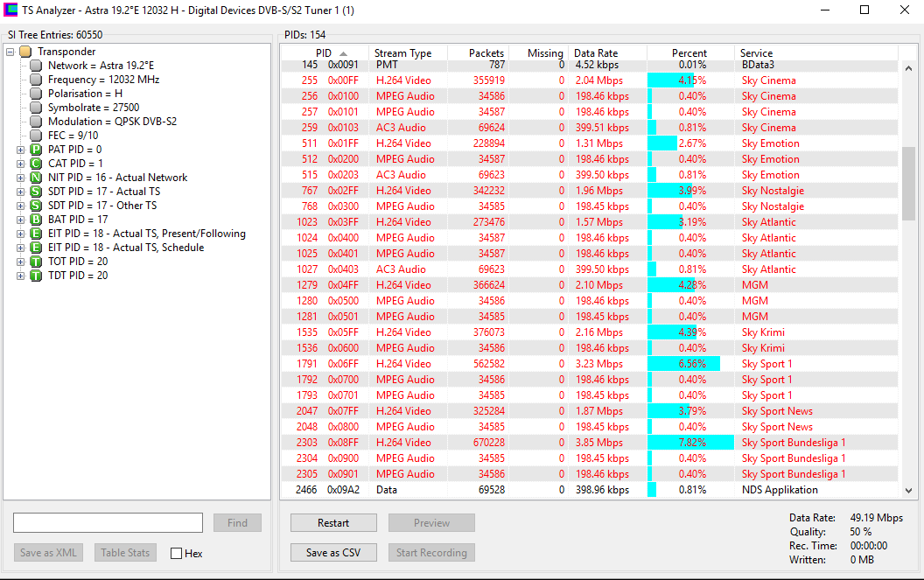Click the S icon for SDT Actual TS
Screen dimensions: 924x580
click(36, 192)
